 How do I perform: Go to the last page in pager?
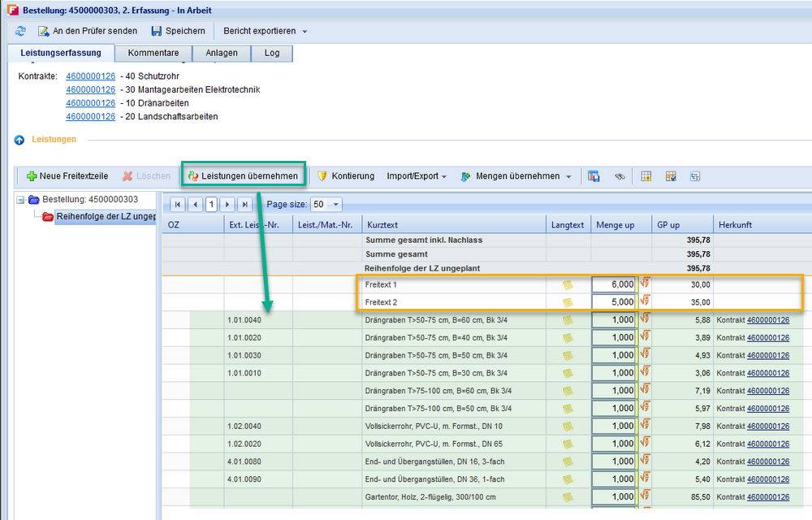point(244,205)
